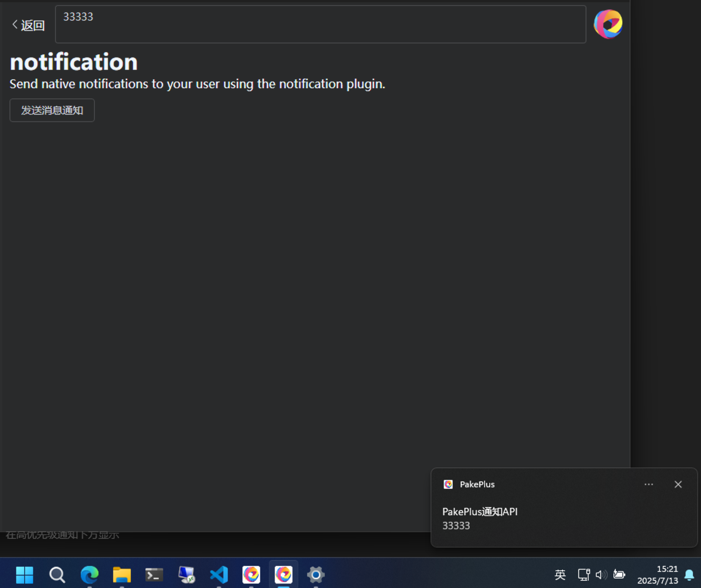The width and height of the screenshot is (701, 588).
Task: Select the active PakePlus taskbar window
Action: click(x=284, y=575)
